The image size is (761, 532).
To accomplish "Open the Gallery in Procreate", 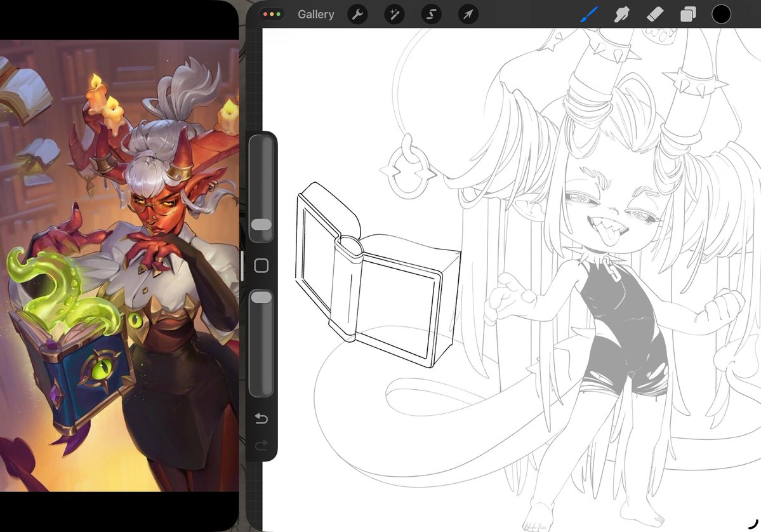I will (x=316, y=15).
